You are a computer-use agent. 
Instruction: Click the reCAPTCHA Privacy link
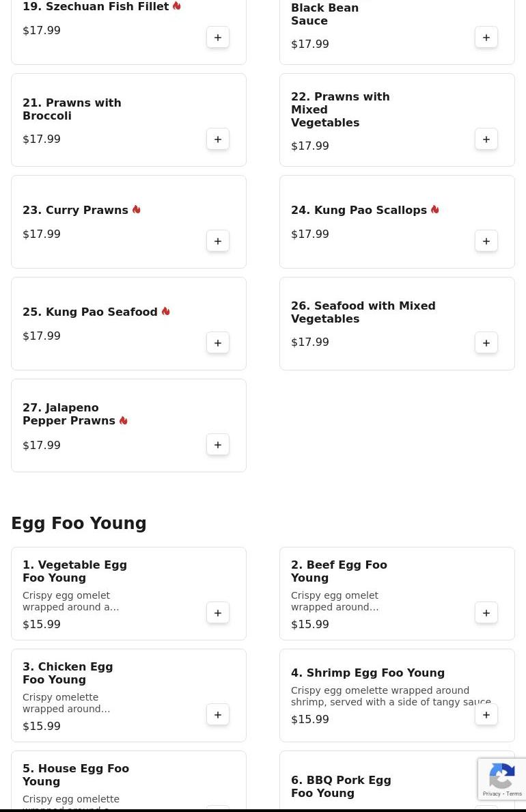491,794
